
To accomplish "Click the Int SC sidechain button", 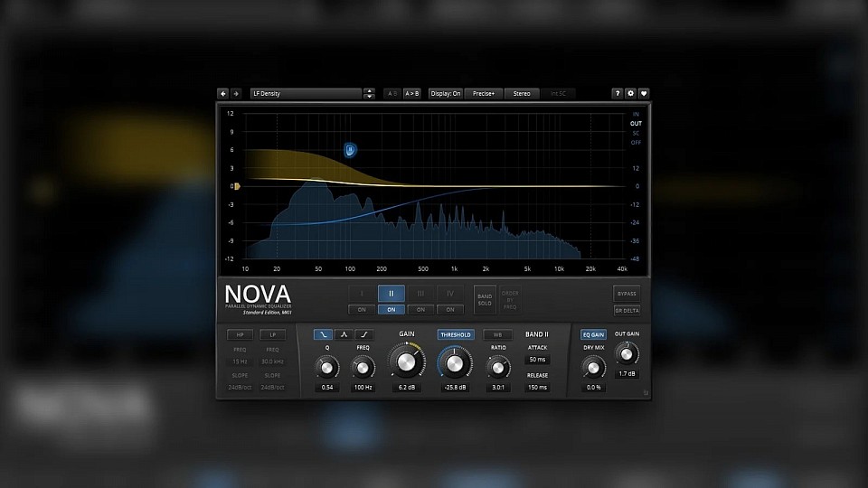I will tap(558, 93).
